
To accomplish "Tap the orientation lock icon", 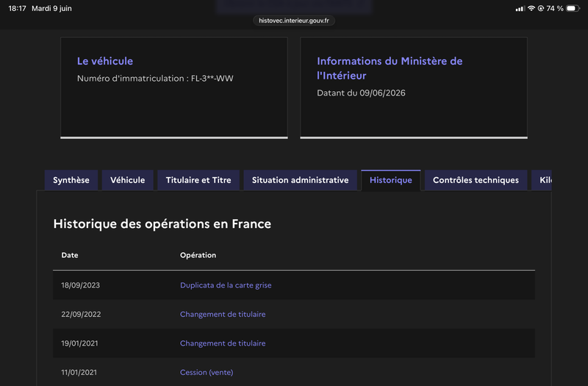I will click(x=541, y=8).
